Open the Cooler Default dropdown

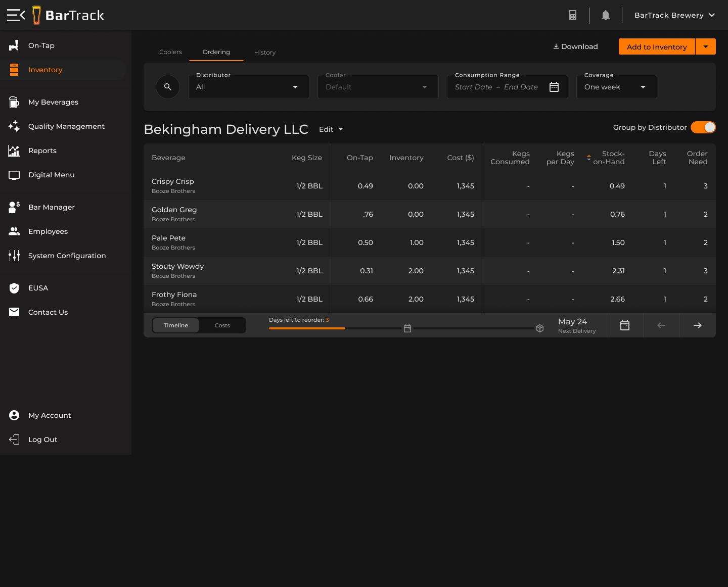pyautogui.click(x=378, y=87)
